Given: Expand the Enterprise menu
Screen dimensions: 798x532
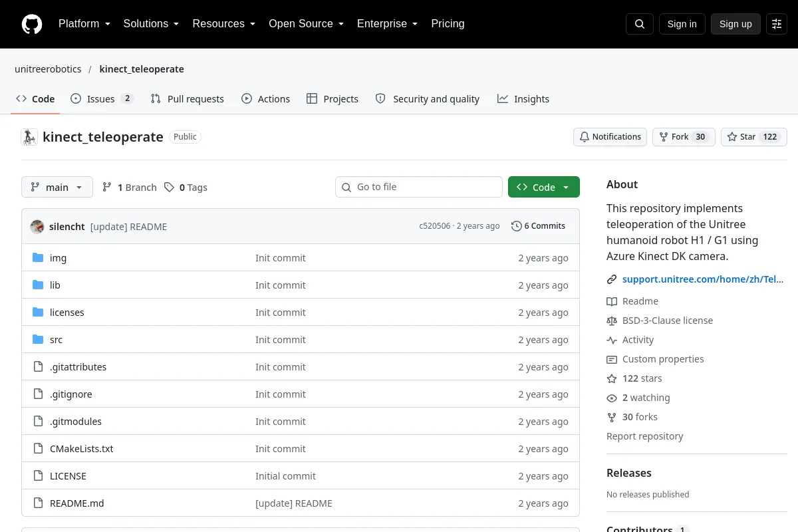Looking at the screenshot, I should pyautogui.click(x=388, y=24).
